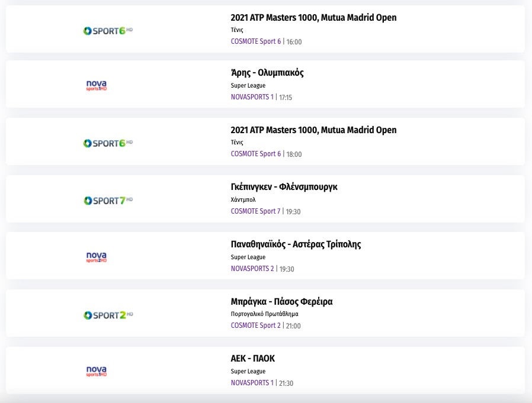Open the Άρης - Ολυμπιακός match title
The height and width of the screenshot is (403, 532).
pos(267,73)
